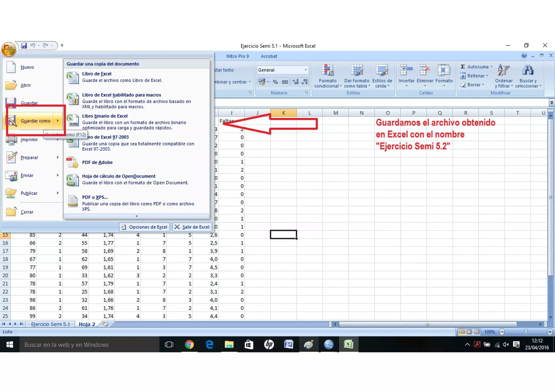Click the Formato cells icon
Viewport: 555px width, 392px height.
444,70
